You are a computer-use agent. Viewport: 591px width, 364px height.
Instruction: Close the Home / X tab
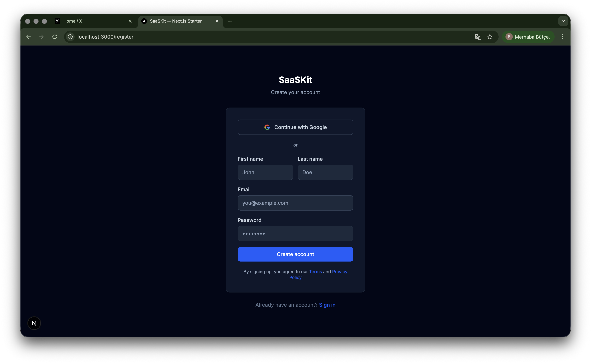(x=130, y=21)
